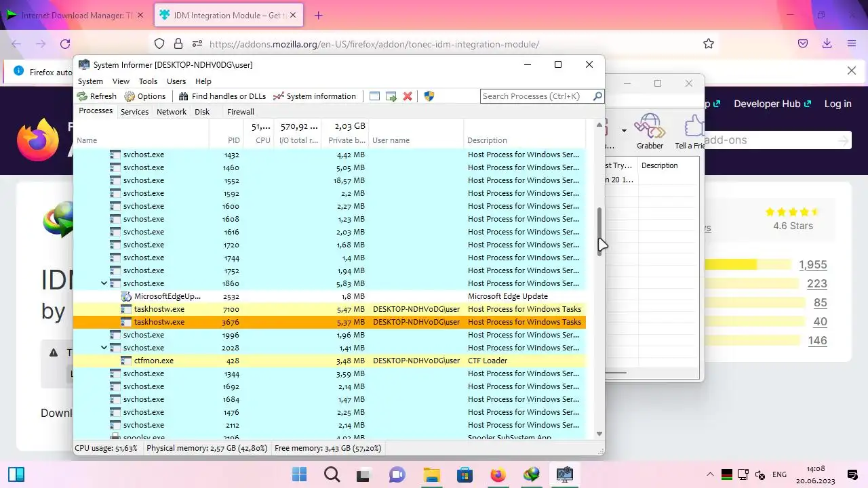This screenshot has height=488, width=868.
Task: Open Options from the System Informer toolbar
Action: pos(145,96)
